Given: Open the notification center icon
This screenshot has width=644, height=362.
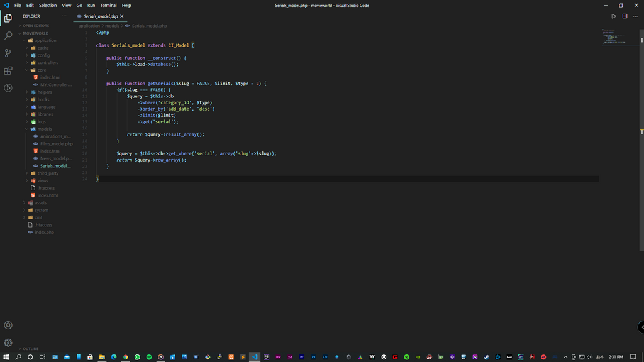Looking at the screenshot, I should 633,357.
